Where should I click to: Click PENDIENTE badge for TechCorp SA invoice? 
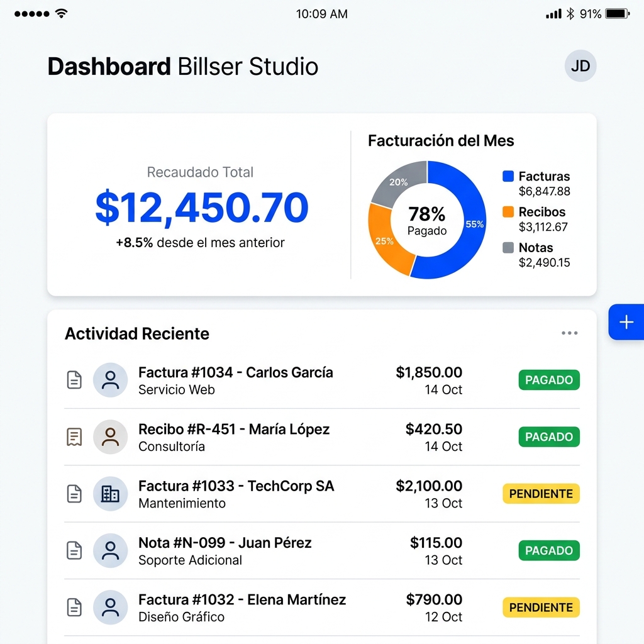tap(541, 494)
